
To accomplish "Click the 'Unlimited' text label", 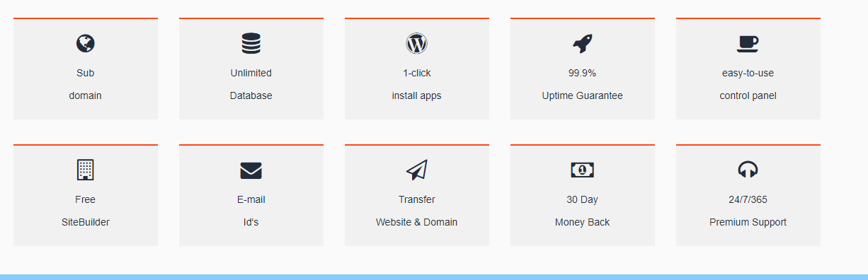I will point(251,73).
